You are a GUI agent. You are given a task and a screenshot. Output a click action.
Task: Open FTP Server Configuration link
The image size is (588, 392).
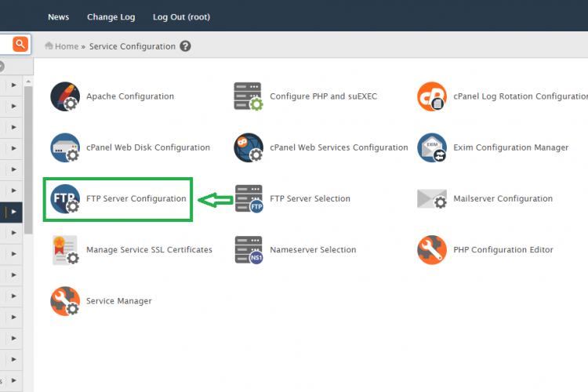(x=136, y=199)
